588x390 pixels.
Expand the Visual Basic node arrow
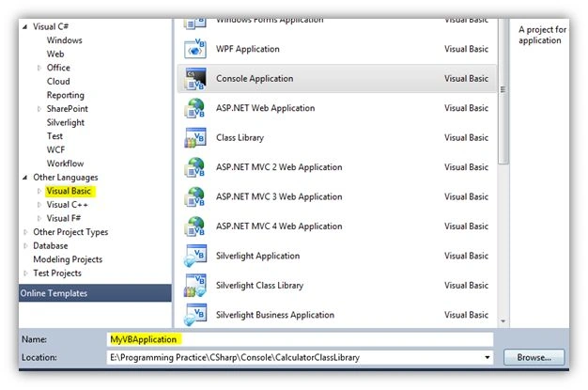coord(39,191)
